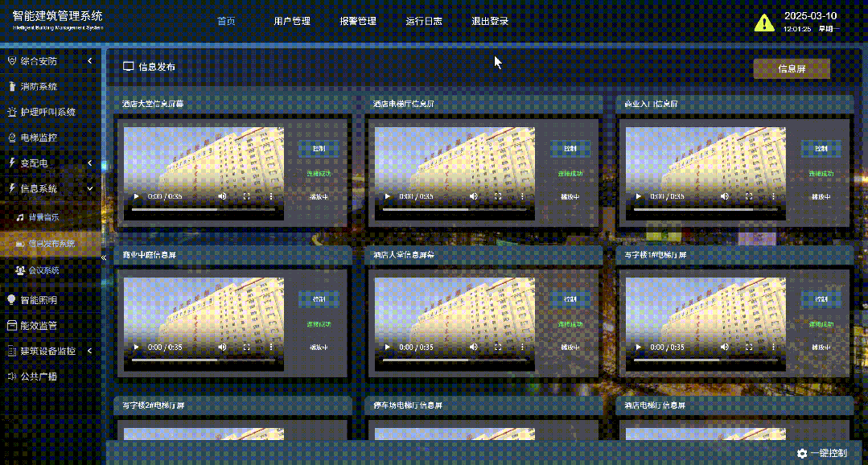Click the alarm icon of 护理呼叫系统

point(11,112)
